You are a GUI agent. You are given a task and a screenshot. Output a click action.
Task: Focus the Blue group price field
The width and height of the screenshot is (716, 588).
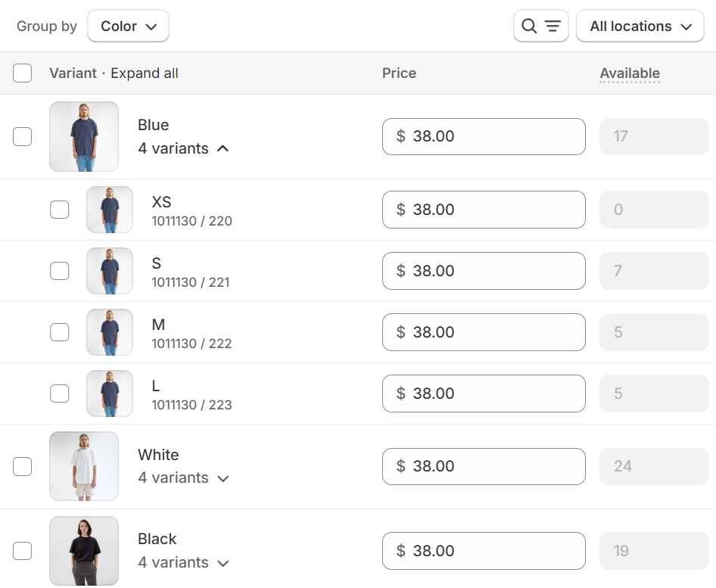point(484,136)
